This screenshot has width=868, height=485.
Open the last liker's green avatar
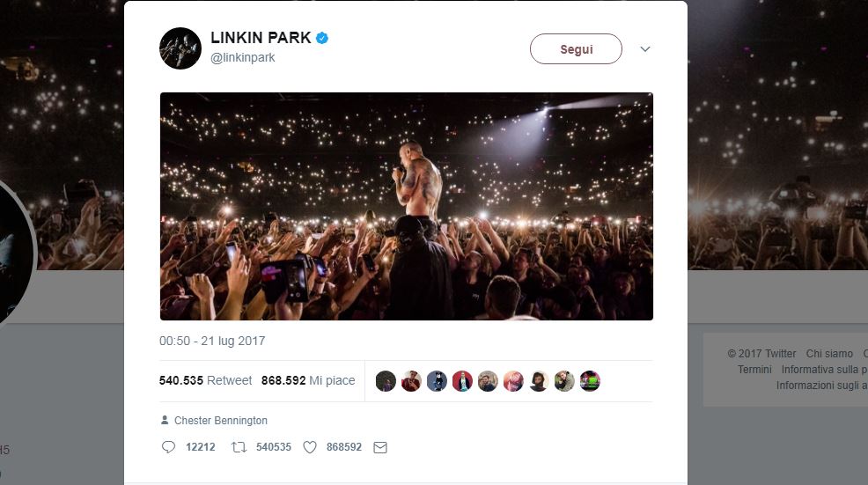590,381
